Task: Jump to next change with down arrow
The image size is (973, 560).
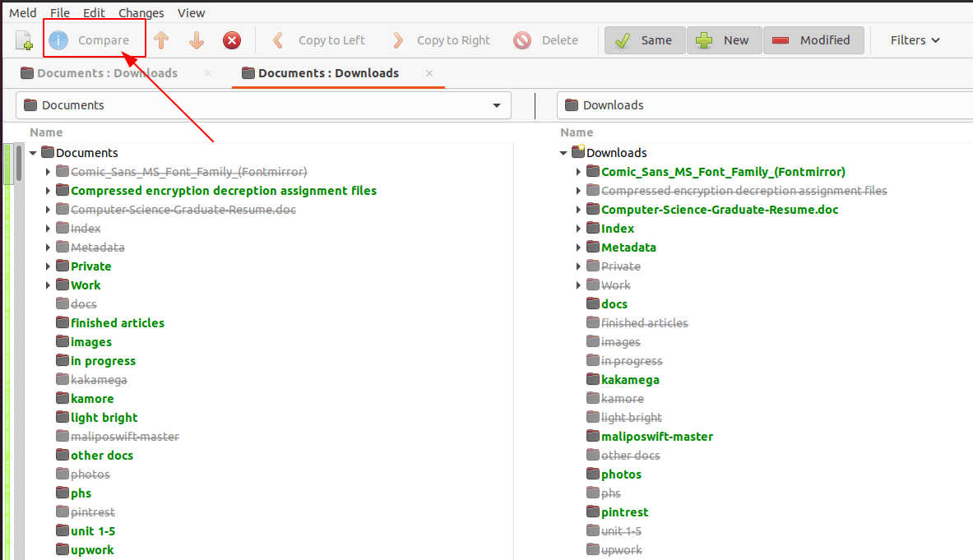Action: pyautogui.click(x=197, y=40)
